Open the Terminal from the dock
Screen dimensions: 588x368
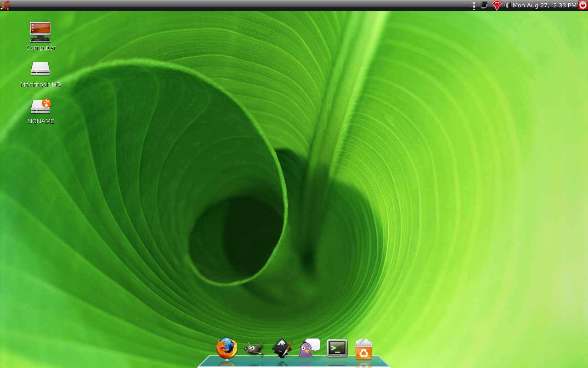coord(337,348)
